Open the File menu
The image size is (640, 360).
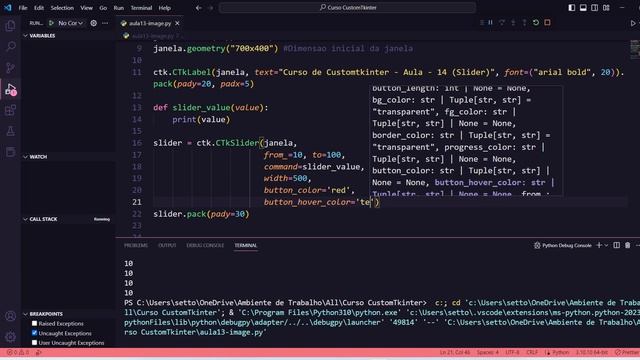[23, 8]
